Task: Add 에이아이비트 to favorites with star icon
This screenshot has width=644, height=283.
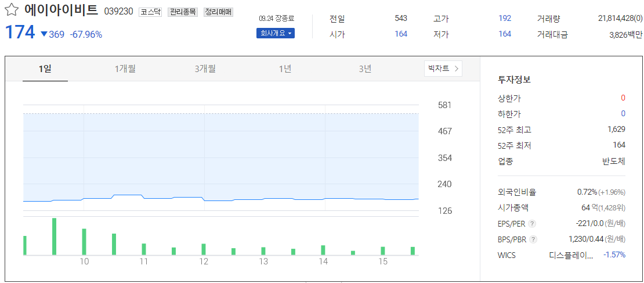Action: pyautogui.click(x=12, y=9)
